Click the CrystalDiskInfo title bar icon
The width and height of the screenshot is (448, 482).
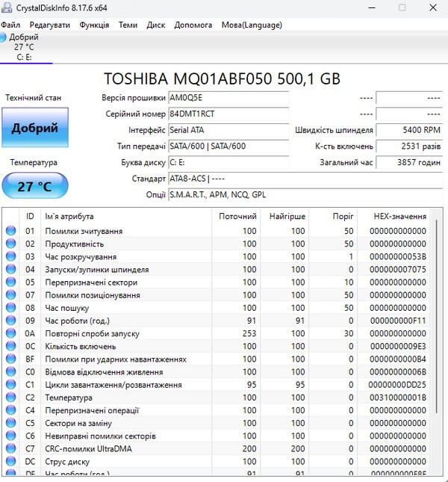click(x=7, y=7)
